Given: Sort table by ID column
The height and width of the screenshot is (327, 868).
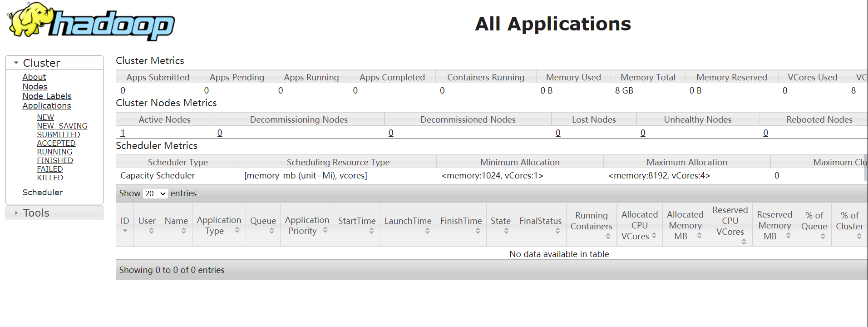Looking at the screenshot, I should click(125, 225).
